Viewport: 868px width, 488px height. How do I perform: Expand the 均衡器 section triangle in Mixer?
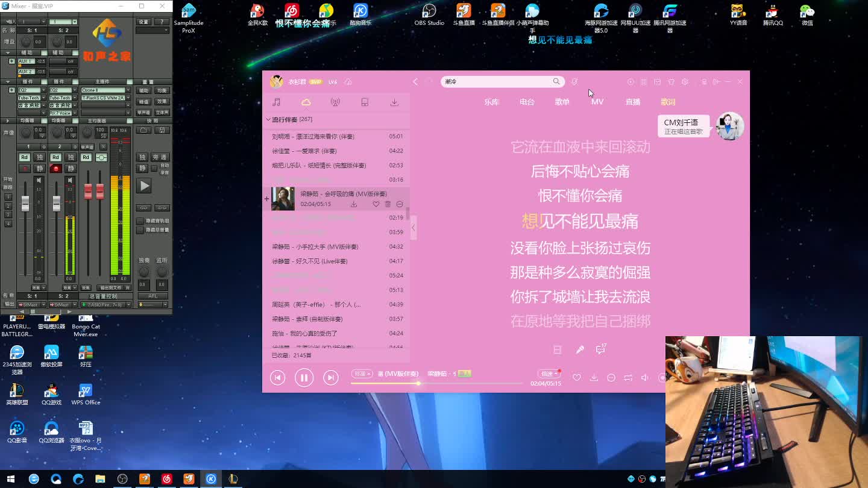tap(8, 121)
